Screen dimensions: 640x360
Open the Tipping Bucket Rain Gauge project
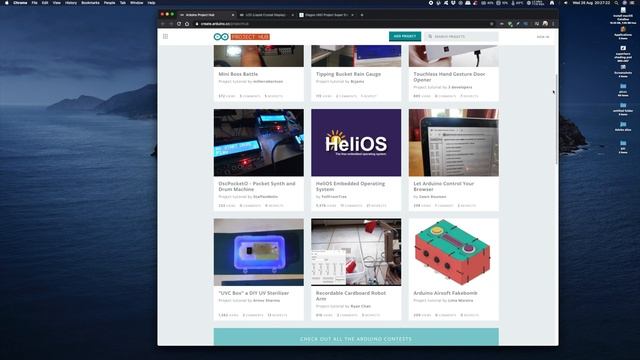(348, 74)
